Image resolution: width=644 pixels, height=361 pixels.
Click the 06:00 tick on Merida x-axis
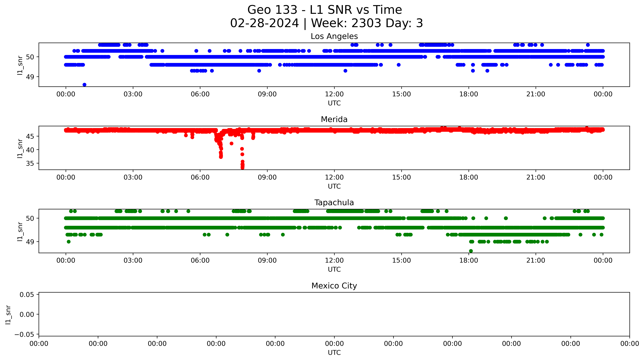(200, 178)
